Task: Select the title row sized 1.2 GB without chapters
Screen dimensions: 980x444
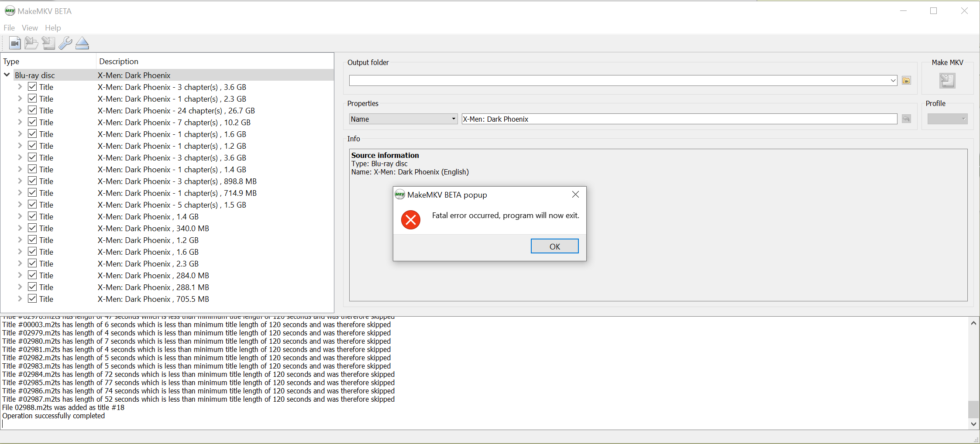Action: point(167,240)
